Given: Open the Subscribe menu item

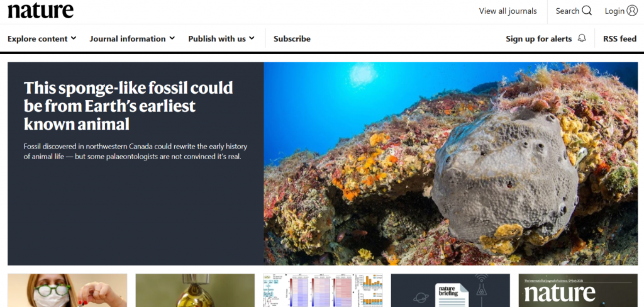Looking at the screenshot, I should [x=292, y=38].
